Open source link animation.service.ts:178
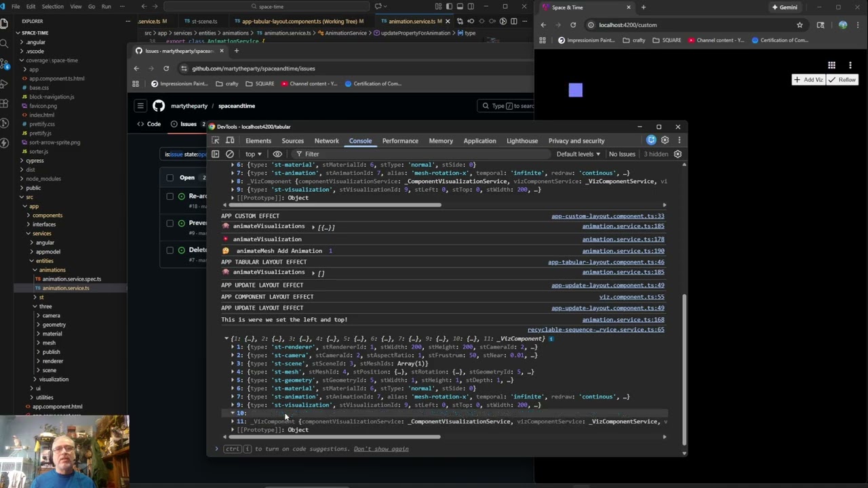The width and height of the screenshot is (868, 488). pyautogui.click(x=623, y=239)
